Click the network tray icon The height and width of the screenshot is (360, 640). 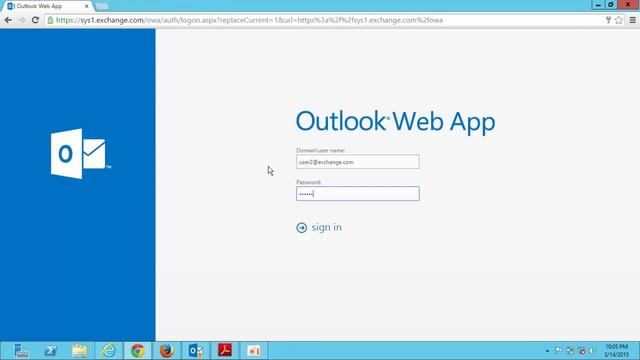coord(570,351)
